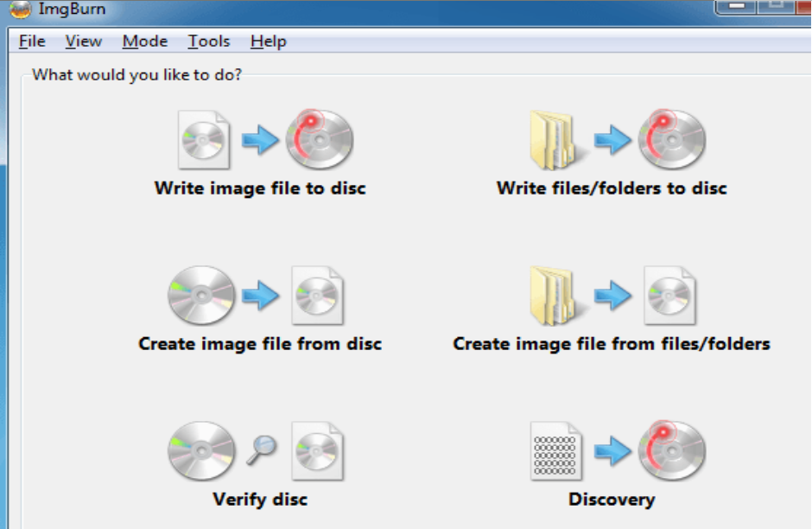This screenshot has width=812, height=529.
Task: Click the blue arrow in Write image file to disc
Action: (261, 140)
